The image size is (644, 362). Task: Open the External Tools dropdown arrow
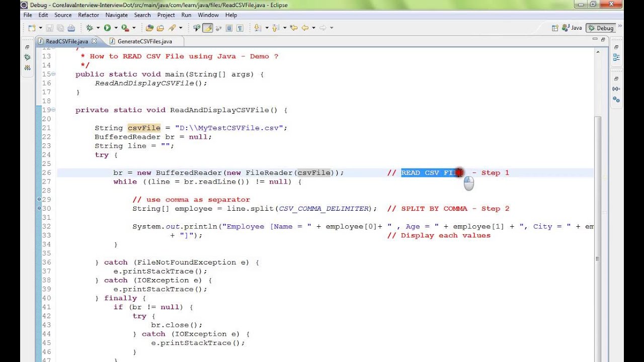pyautogui.click(x=133, y=28)
